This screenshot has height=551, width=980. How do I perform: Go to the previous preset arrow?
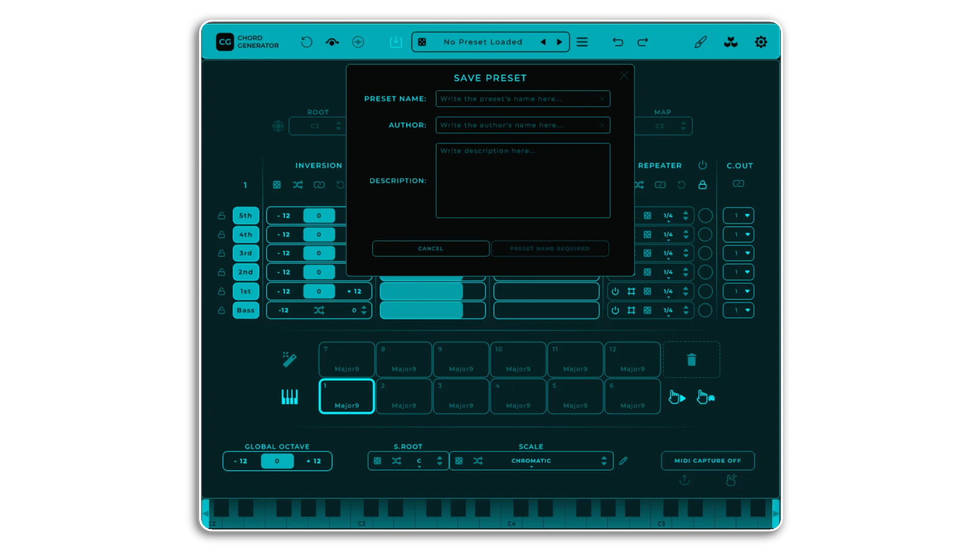(543, 42)
